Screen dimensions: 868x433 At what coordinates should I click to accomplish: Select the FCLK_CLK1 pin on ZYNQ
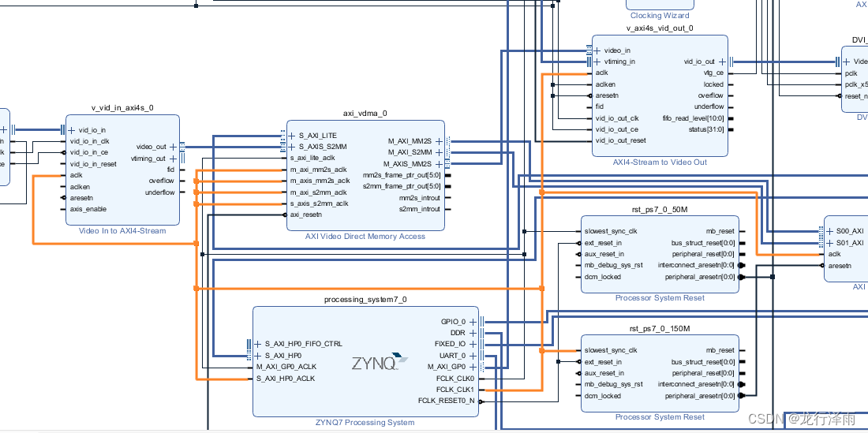455,390
